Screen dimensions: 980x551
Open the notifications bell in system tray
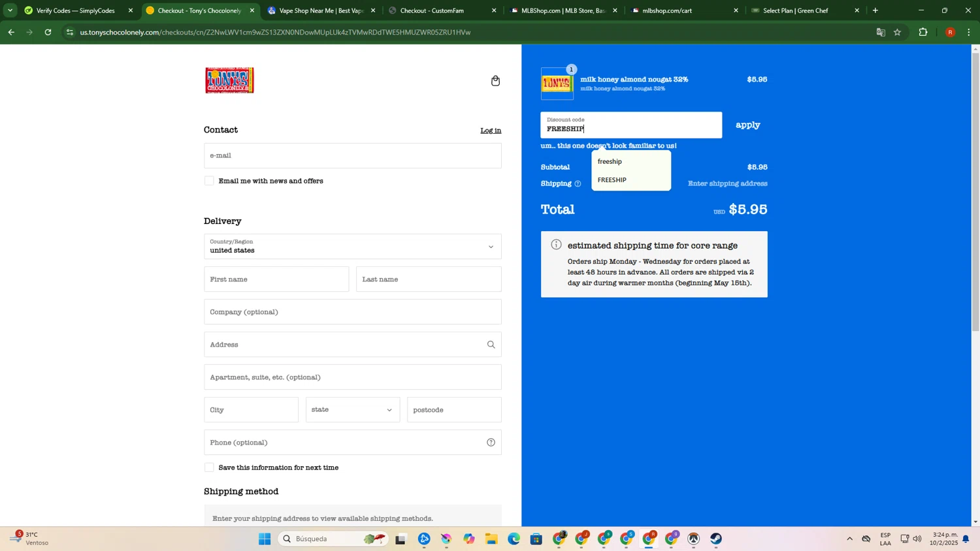coord(966,539)
